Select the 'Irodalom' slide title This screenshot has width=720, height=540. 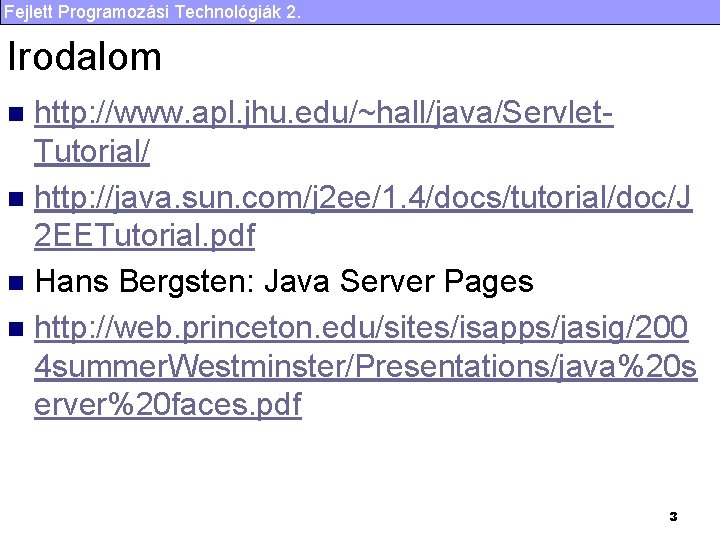coord(84,57)
